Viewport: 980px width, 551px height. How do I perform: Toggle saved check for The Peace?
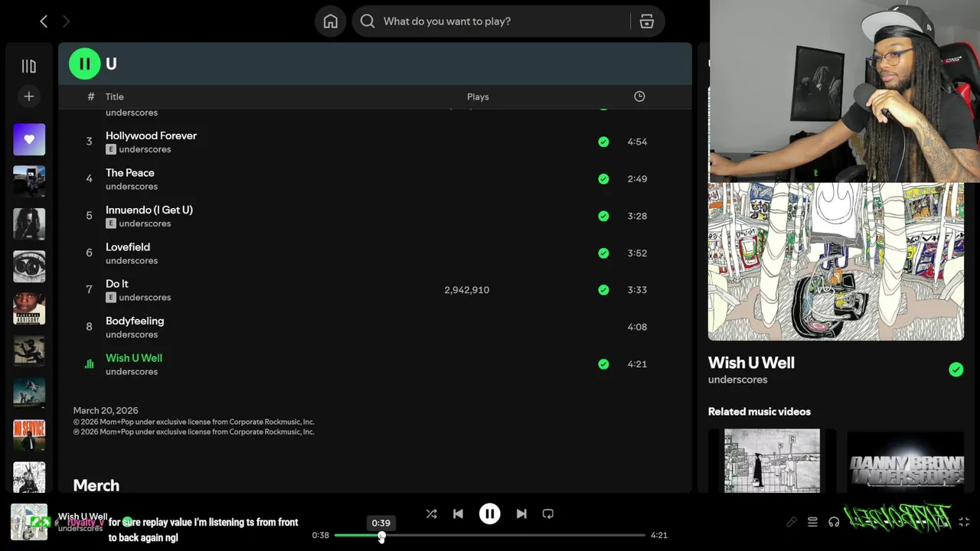603,178
